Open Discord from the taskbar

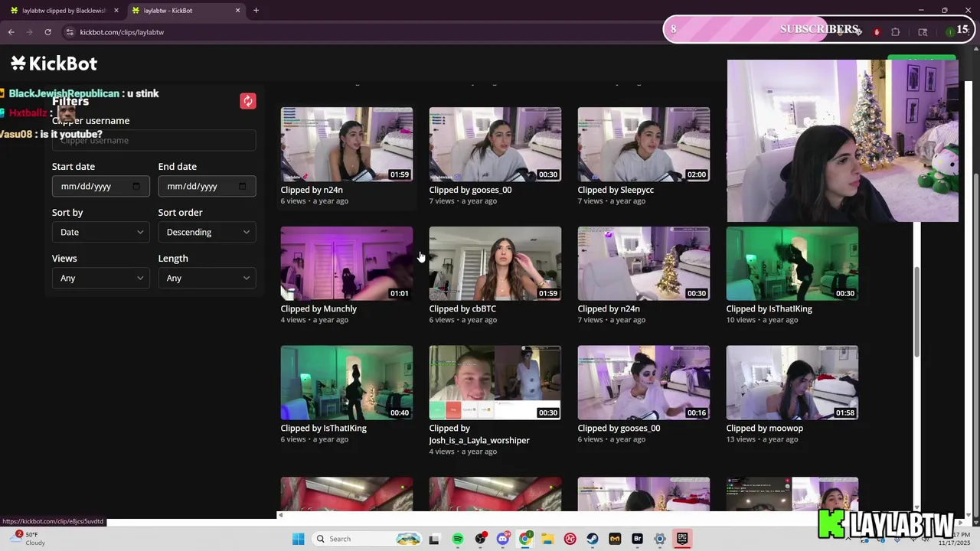[x=503, y=539]
